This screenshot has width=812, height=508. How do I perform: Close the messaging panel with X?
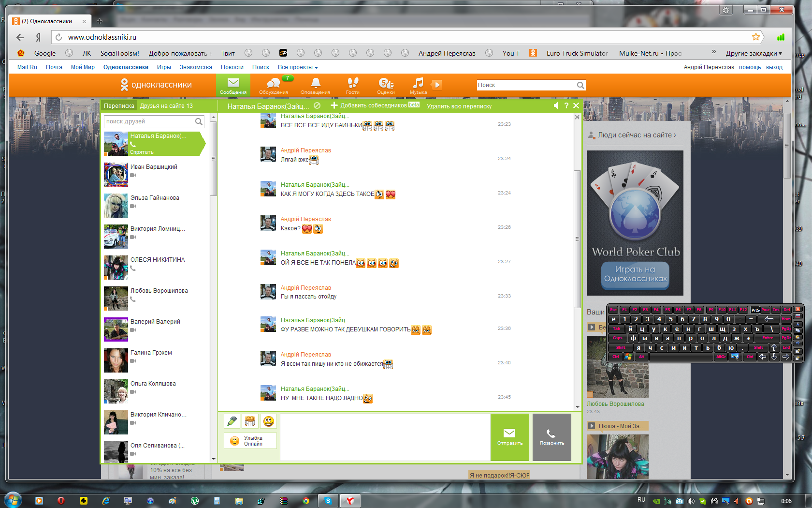tap(576, 105)
